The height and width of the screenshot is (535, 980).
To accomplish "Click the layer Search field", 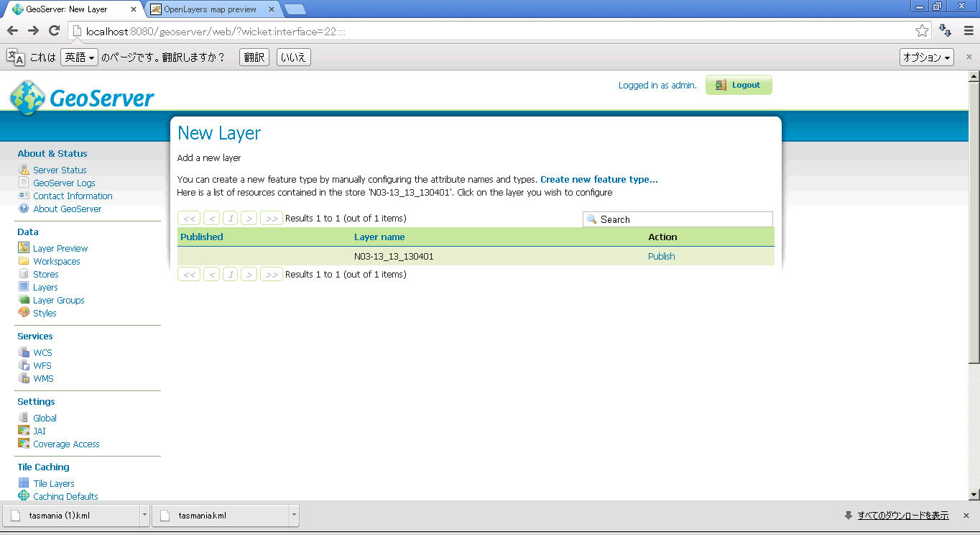I will click(683, 219).
